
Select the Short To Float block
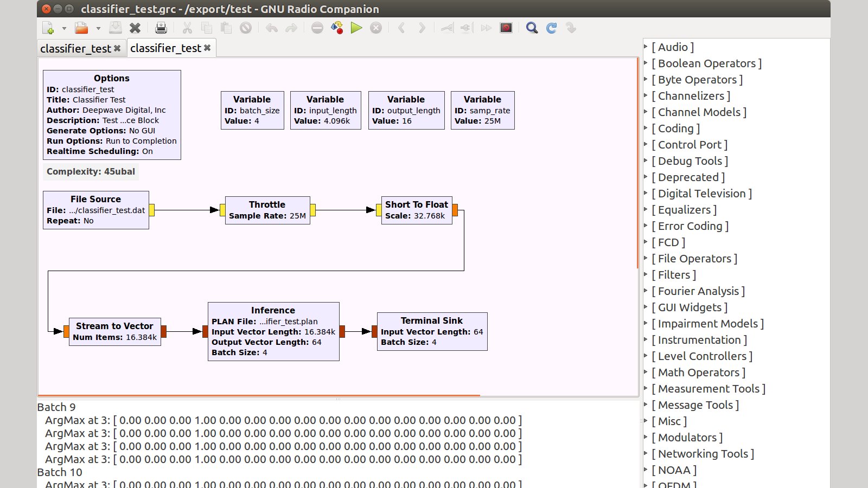click(417, 210)
